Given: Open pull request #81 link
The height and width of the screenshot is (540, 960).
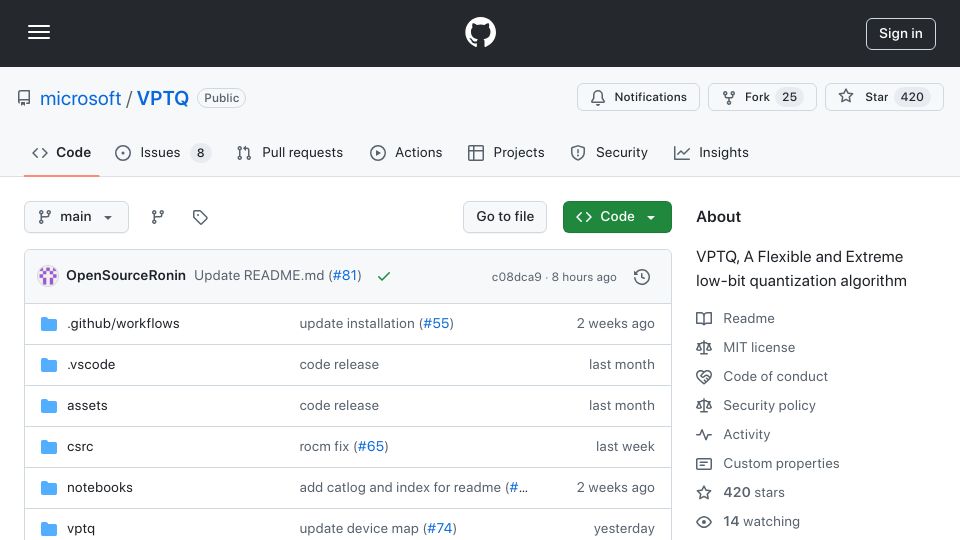Looking at the screenshot, I should click(x=345, y=276).
